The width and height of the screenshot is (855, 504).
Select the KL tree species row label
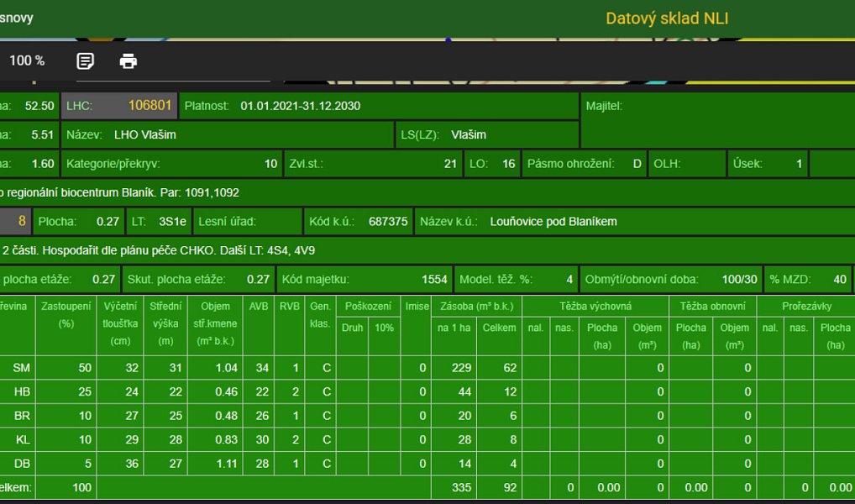pyautogui.click(x=23, y=439)
